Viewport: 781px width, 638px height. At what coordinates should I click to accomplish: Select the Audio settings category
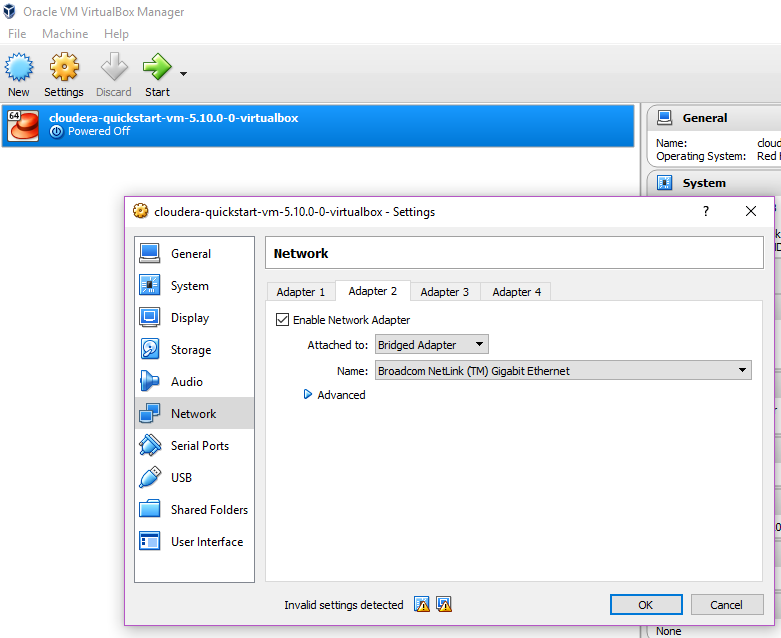pos(186,382)
